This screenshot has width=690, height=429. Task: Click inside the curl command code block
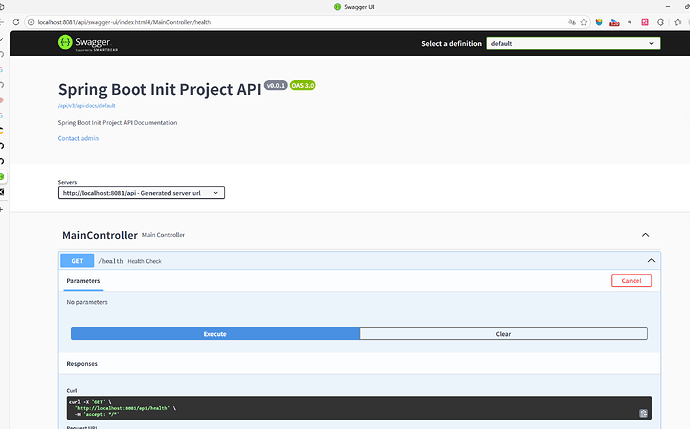(359, 408)
